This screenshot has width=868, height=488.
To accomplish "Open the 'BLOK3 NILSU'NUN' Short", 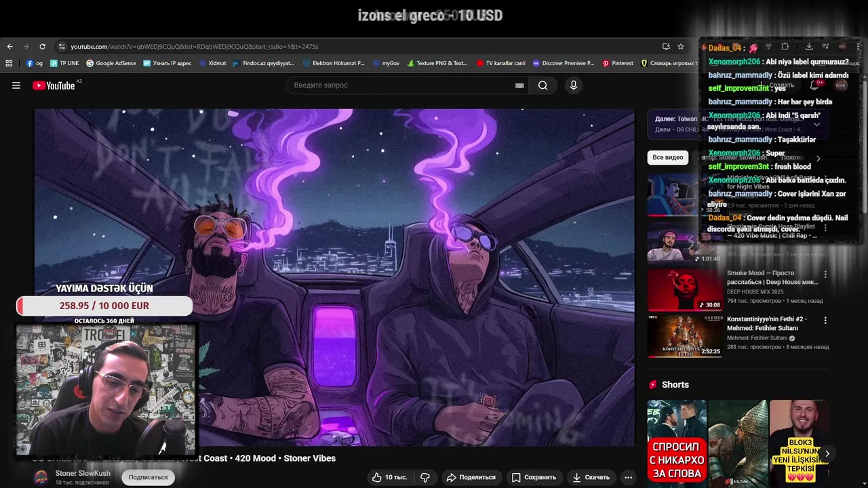I will (799, 443).
